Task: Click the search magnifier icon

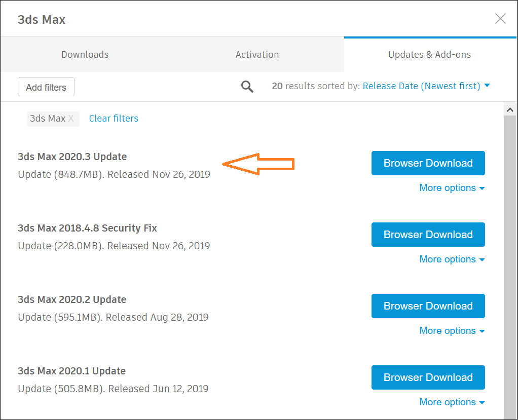Action: pos(247,86)
